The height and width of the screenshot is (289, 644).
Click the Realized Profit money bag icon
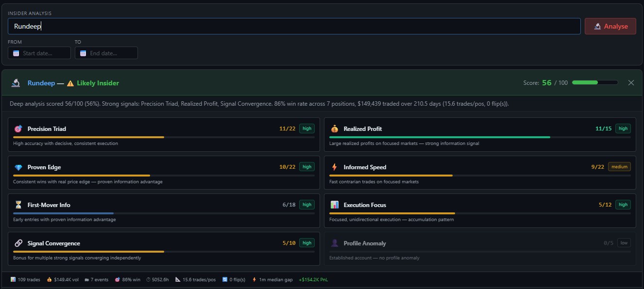point(333,128)
